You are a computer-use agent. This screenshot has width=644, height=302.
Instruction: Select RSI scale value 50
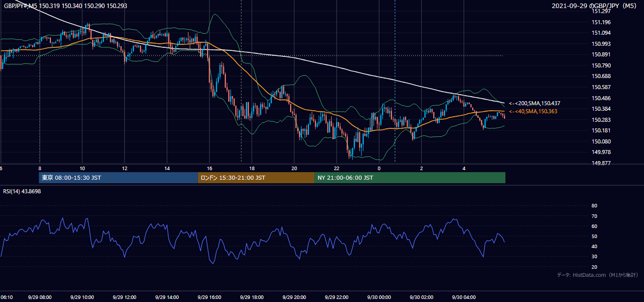tap(594, 236)
